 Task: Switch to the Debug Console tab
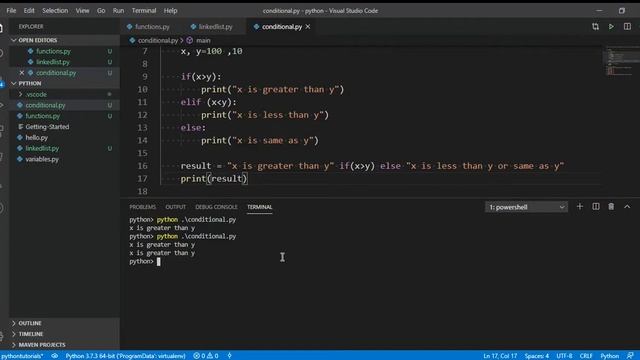tap(216, 207)
